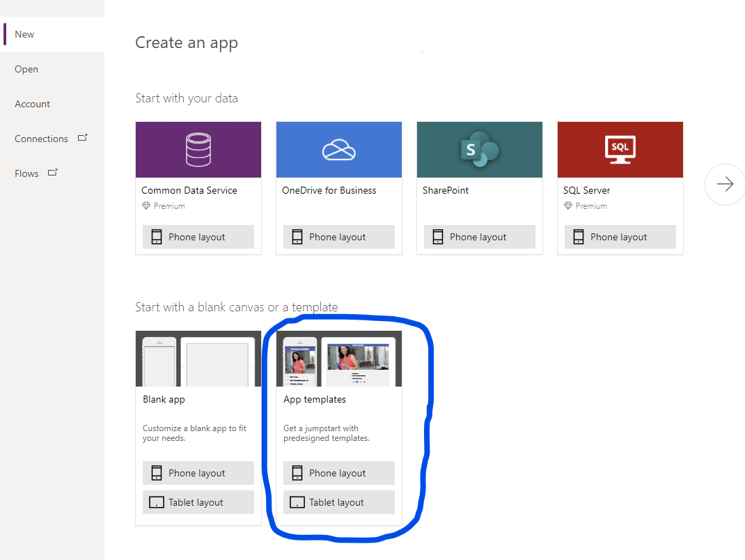The width and height of the screenshot is (745, 560).
Task: Click 'Get a jumpstart with predesigned templates.'
Action: [x=327, y=433]
